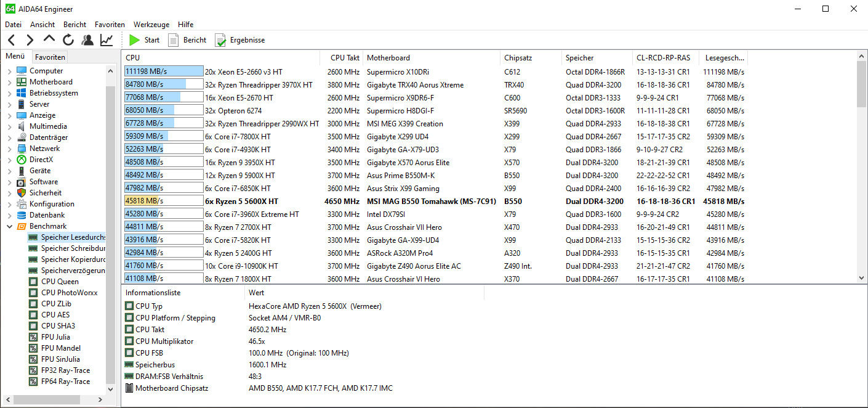This screenshot has height=408, width=868.
Task: Select the Software icon in the tree
Action: tap(22, 182)
